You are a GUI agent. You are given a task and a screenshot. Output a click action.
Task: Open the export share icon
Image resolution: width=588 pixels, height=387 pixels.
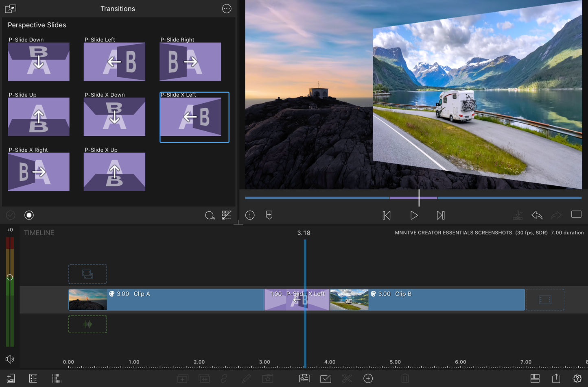click(x=556, y=378)
